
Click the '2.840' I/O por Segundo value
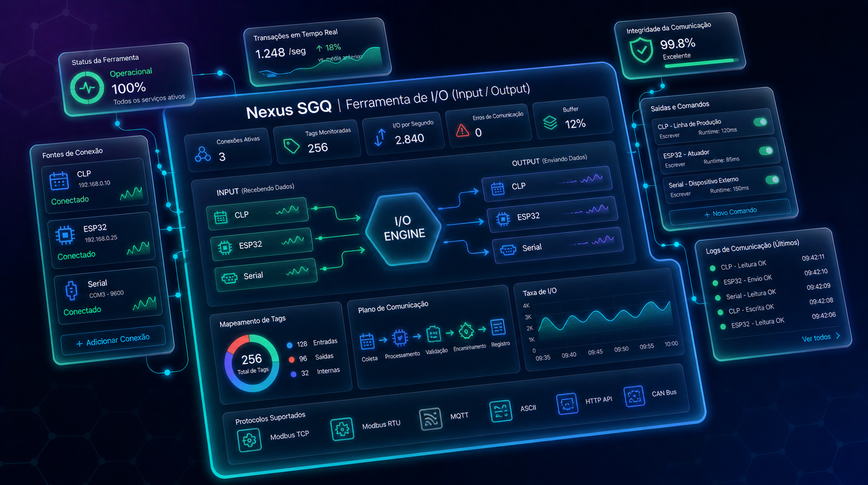tap(409, 139)
